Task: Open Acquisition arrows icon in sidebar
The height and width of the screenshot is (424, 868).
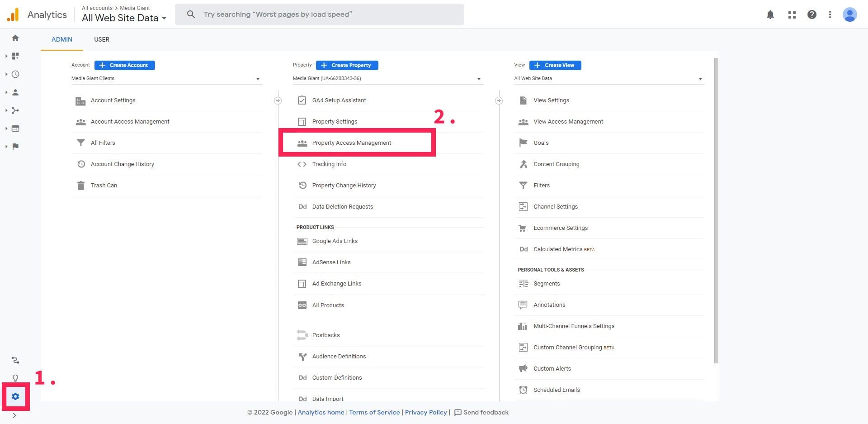Action: pyautogui.click(x=15, y=110)
